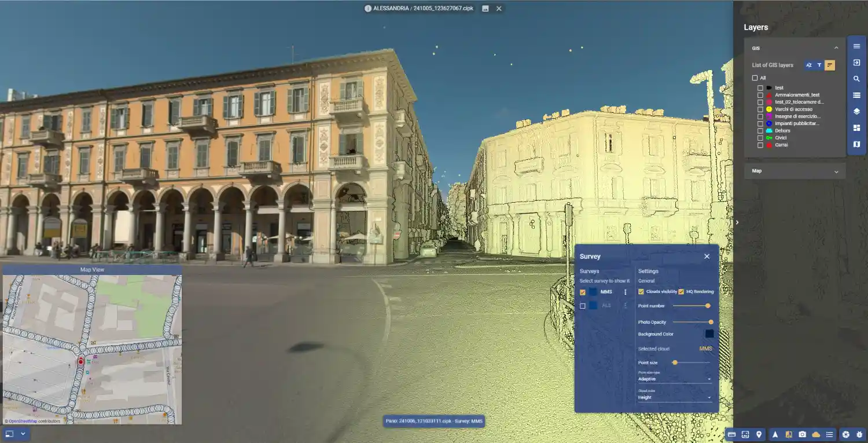Click the layers stack icon in sidebar
The width and height of the screenshot is (868, 443).
tap(856, 111)
